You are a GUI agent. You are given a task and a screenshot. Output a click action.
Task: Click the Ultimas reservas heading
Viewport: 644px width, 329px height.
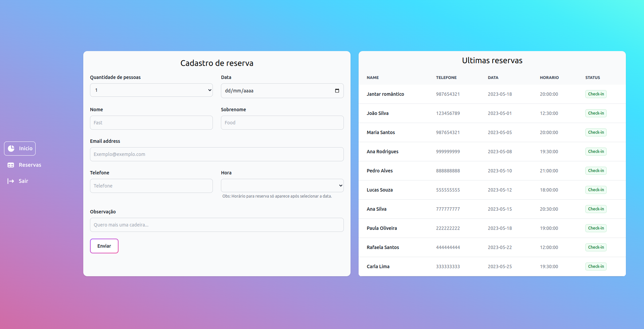click(x=492, y=60)
